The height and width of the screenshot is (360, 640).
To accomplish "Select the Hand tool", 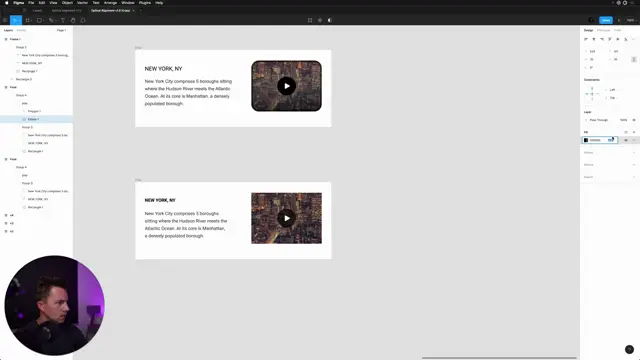I will [73, 20].
